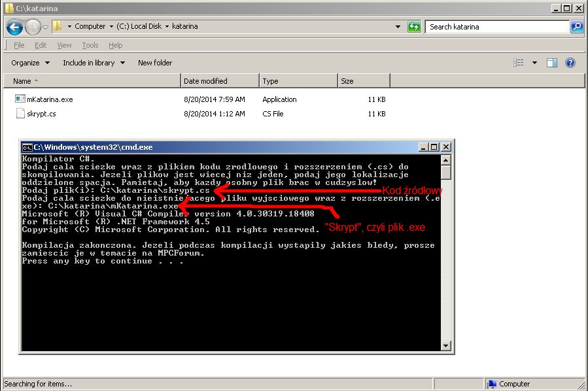
Task: Click the 'Searching for items…' status text
Action: (38, 384)
